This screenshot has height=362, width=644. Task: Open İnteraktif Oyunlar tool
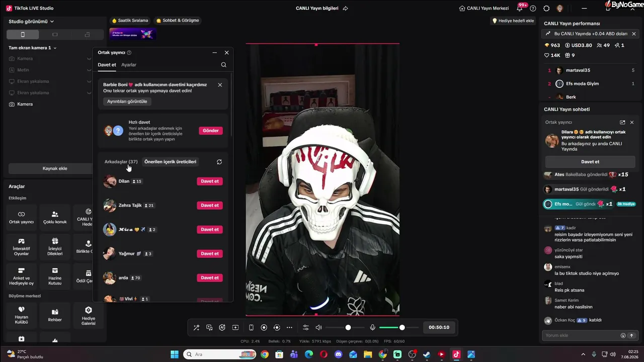[22, 247]
